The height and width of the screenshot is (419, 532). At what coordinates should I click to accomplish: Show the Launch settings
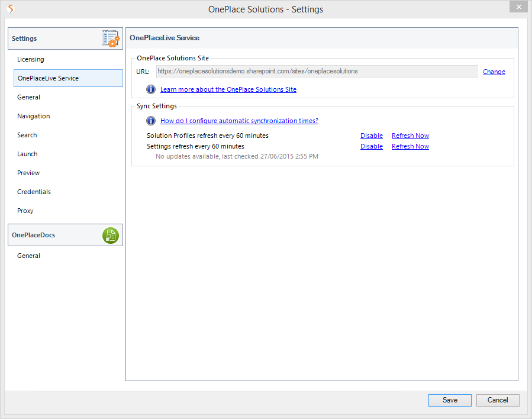27,154
